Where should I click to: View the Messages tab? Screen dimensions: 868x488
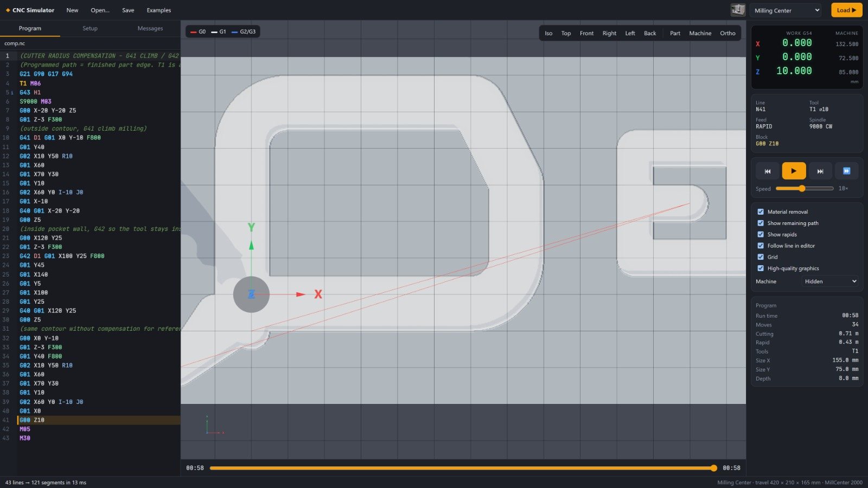point(150,29)
